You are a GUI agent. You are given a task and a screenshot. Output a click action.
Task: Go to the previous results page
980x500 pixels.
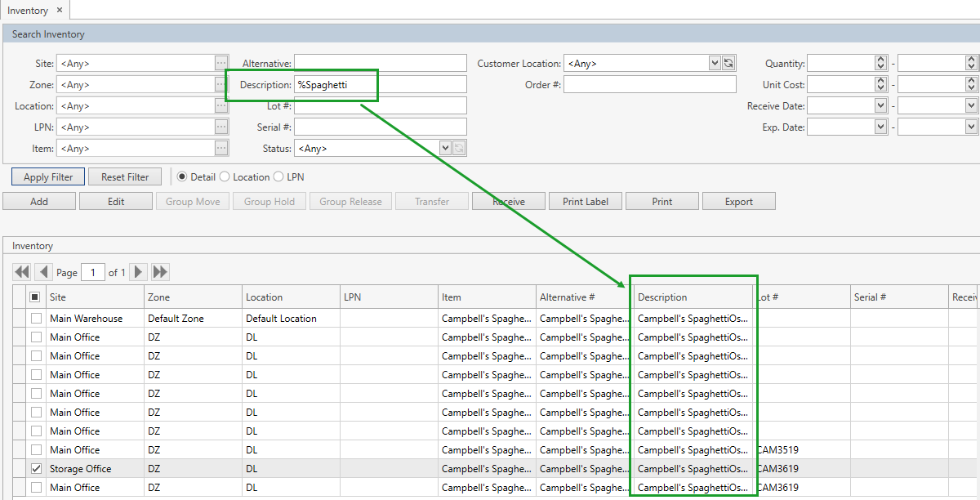point(43,272)
